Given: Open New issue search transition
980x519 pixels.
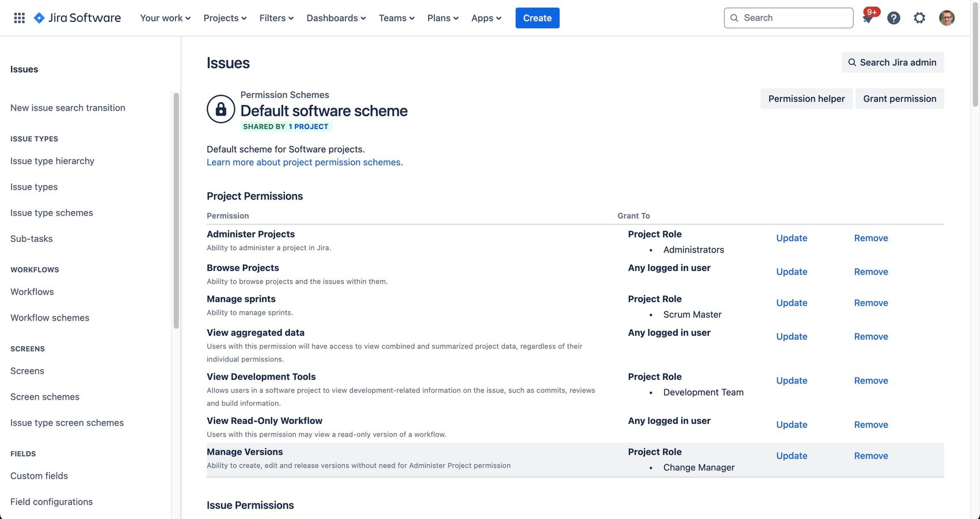Looking at the screenshot, I should point(67,108).
